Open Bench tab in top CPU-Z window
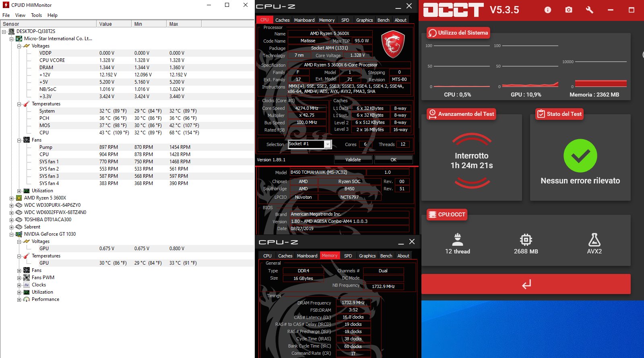This screenshot has height=358, width=644. (x=383, y=20)
